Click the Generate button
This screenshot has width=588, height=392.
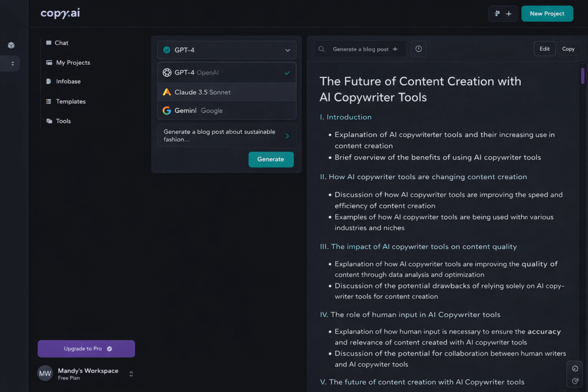coord(271,160)
